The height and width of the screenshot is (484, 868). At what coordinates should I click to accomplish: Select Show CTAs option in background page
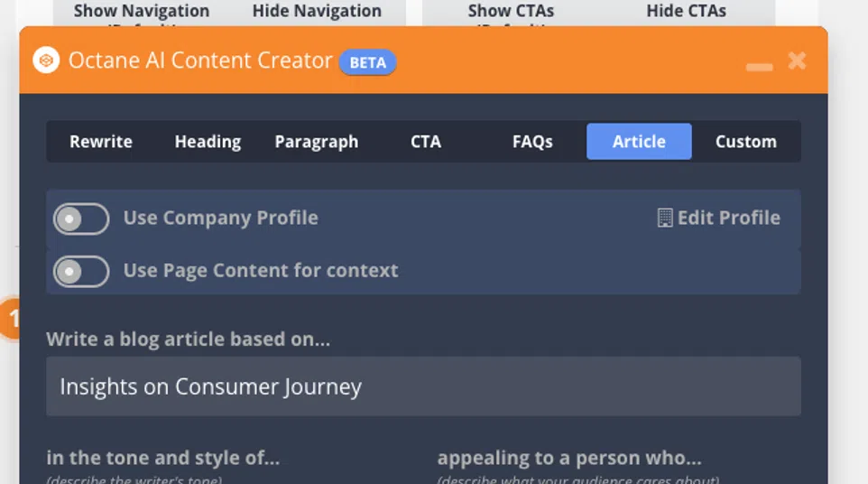[511, 11]
